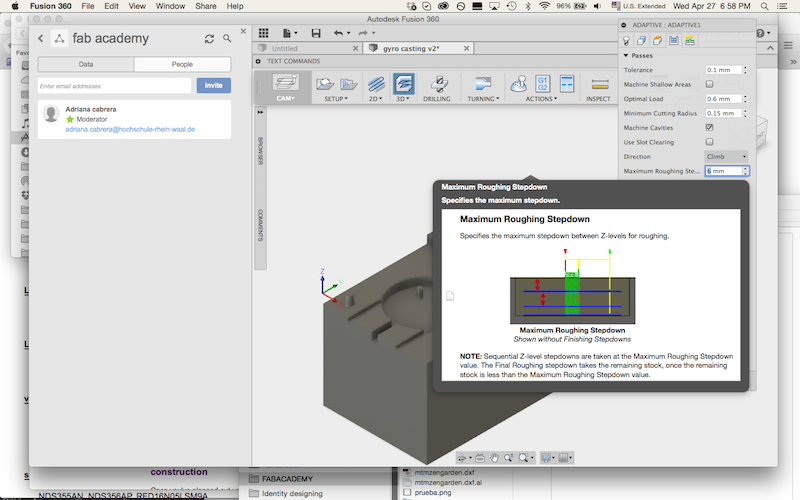Switch to the People tab
Screen dimensions: 800x500
tap(182, 64)
